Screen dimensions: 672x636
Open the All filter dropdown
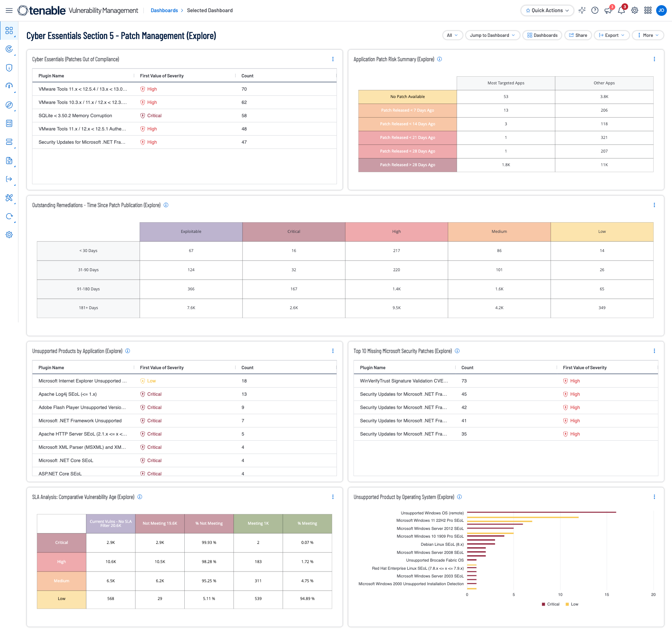[452, 35]
